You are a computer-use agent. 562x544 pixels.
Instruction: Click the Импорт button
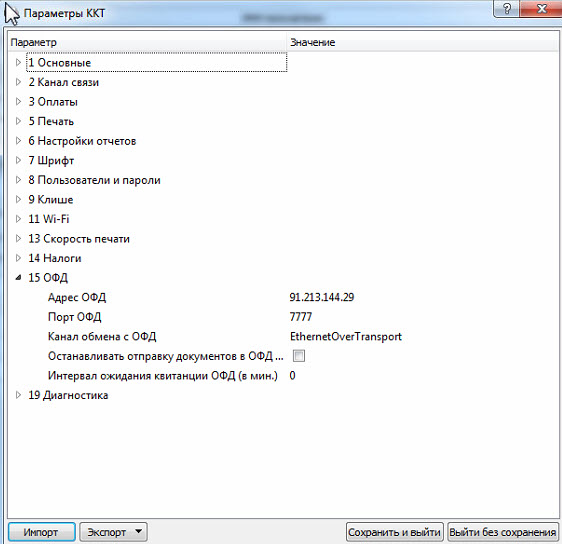click(x=42, y=532)
